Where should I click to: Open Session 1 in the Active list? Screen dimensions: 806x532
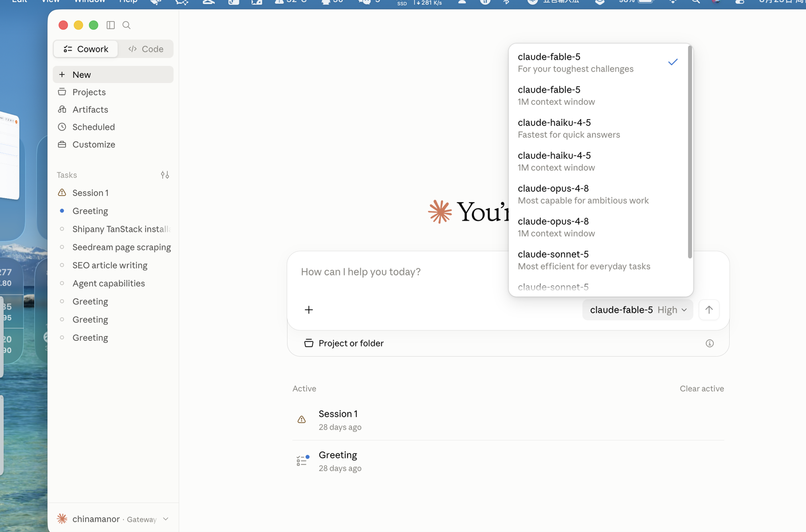click(508, 420)
